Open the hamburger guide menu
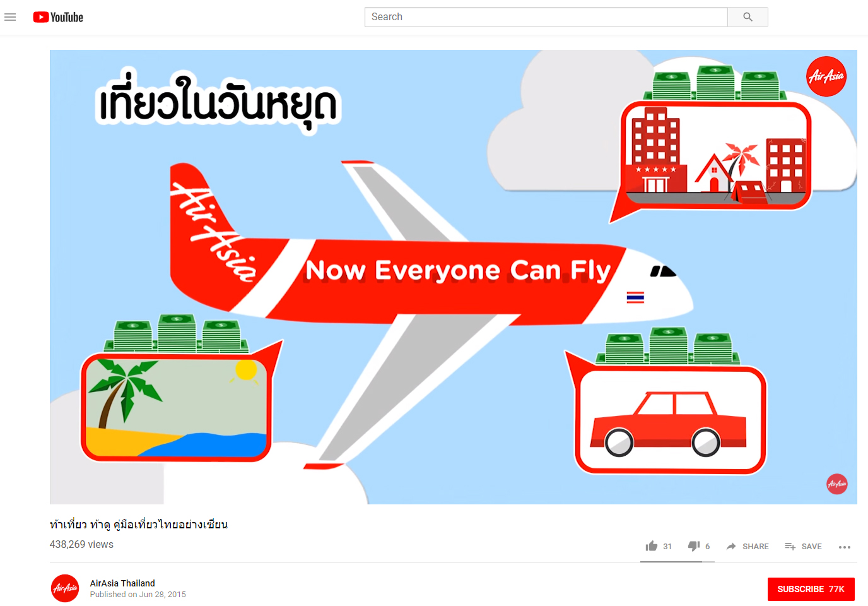 coord(10,17)
